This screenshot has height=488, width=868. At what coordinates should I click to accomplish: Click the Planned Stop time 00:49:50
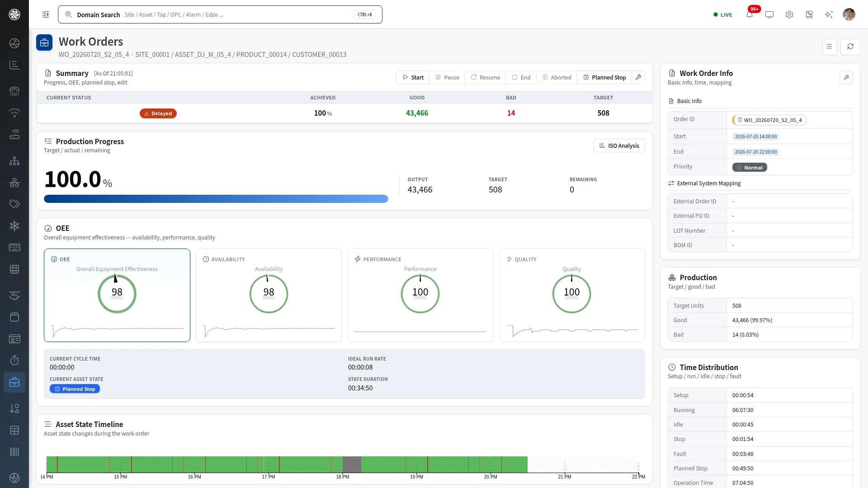pos(743,469)
